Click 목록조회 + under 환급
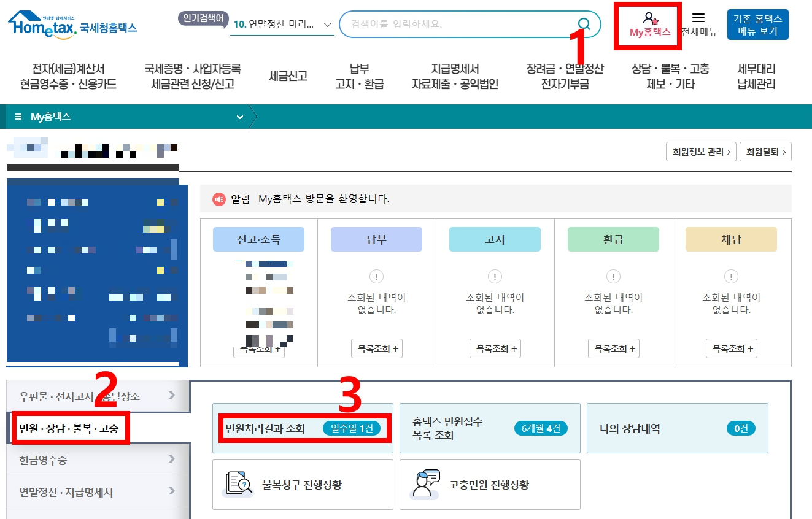The height and width of the screenshot is (519, 812). point(614,348)
